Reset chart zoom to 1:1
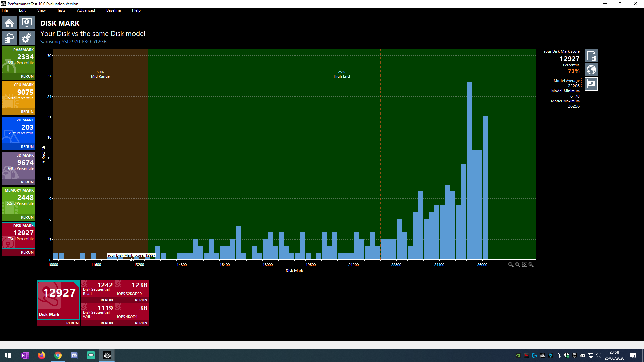This screenshot has width=644, height=362. click(x=531, y=265)
